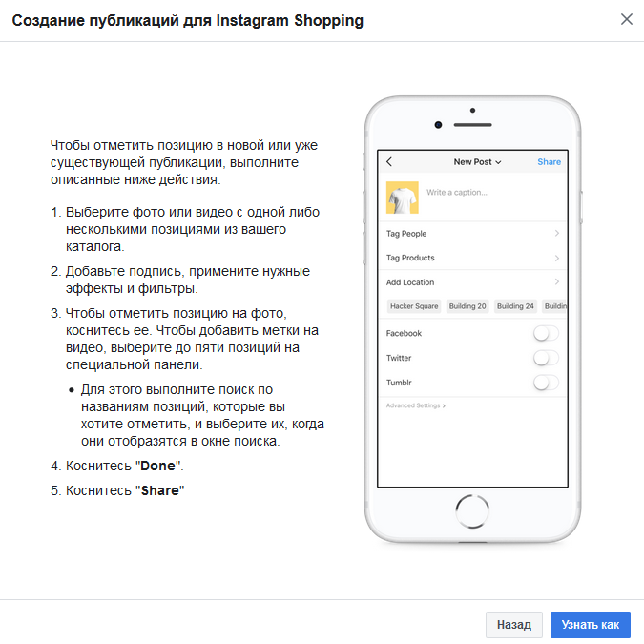Open Add Location chevron

pyautogui.click(x=556, y=282)
